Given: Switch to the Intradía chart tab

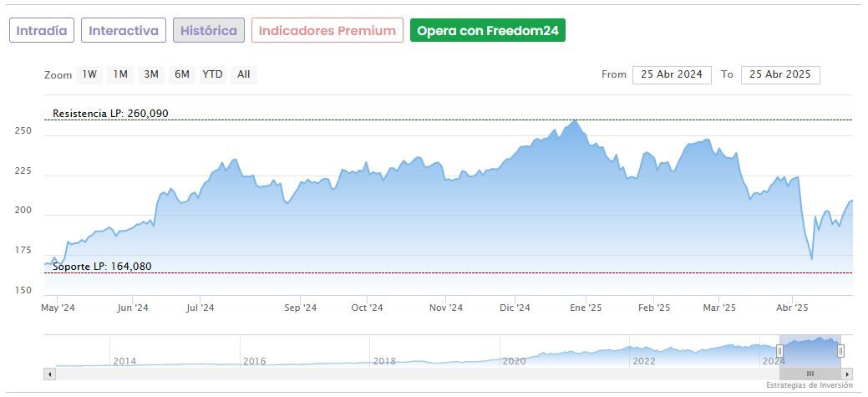Looking at the screenshot, I should (x=42, y=30).
